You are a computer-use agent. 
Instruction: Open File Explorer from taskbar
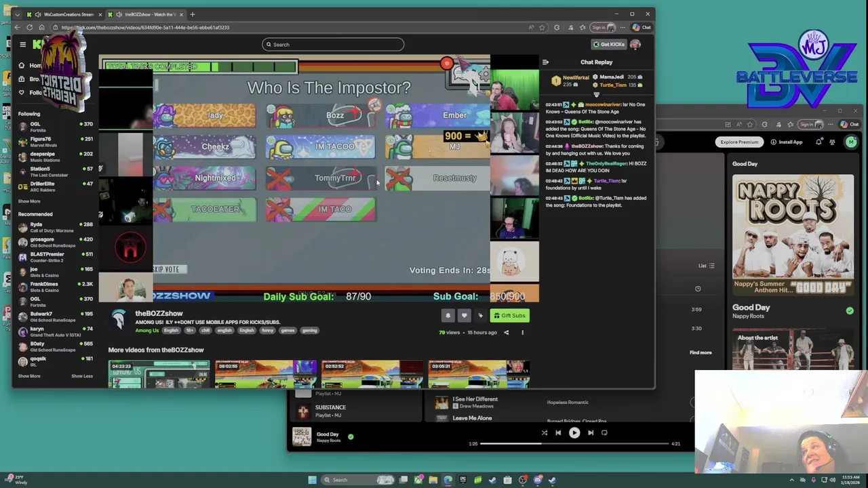[x=433, y=480]
